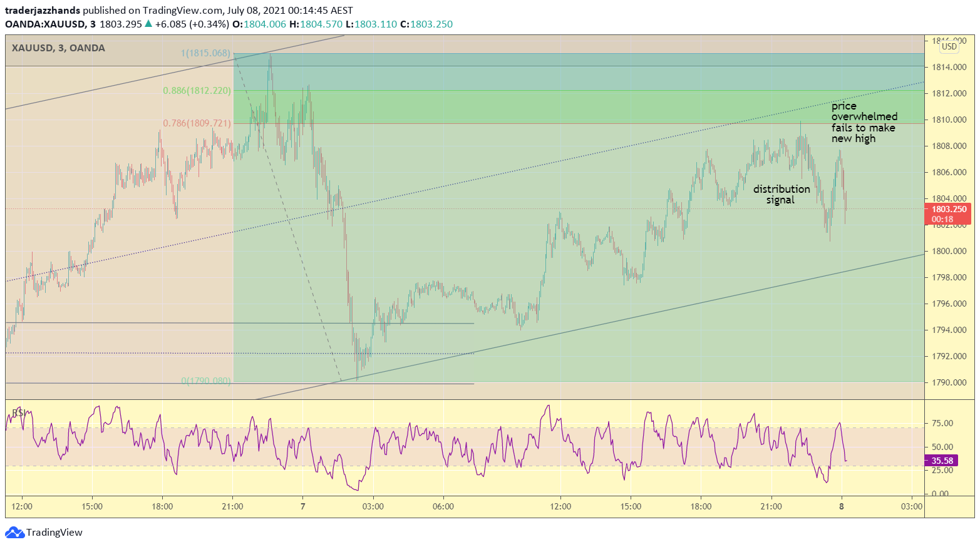Click the XAUUSD, 3, OANDA chart title
The height and width of the screenshot is (547, 980).
(58, 48)
